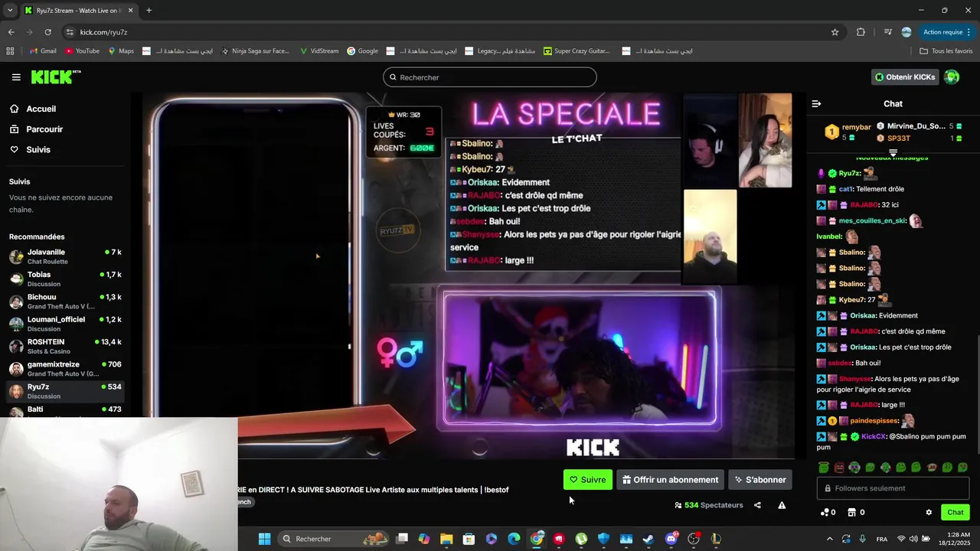
Task: Open Chrome Action requise menu
Action: click(x=947, y=32)
